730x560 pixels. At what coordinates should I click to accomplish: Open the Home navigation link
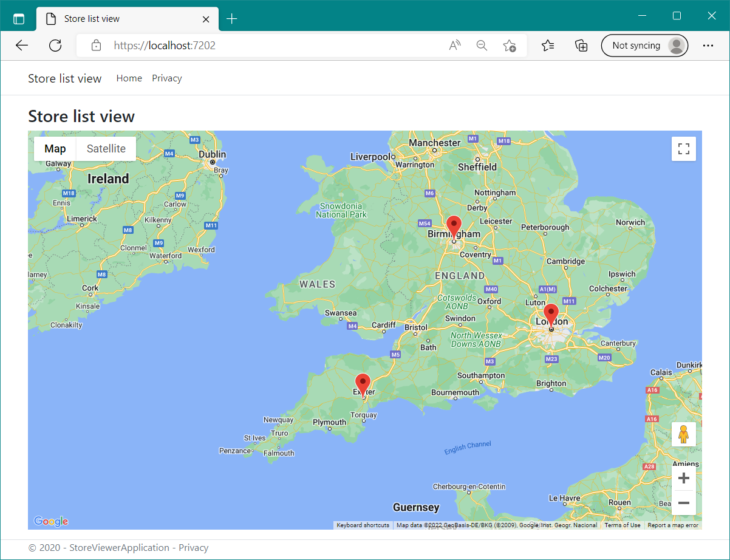pyautogui.click(x=129, y=78)
